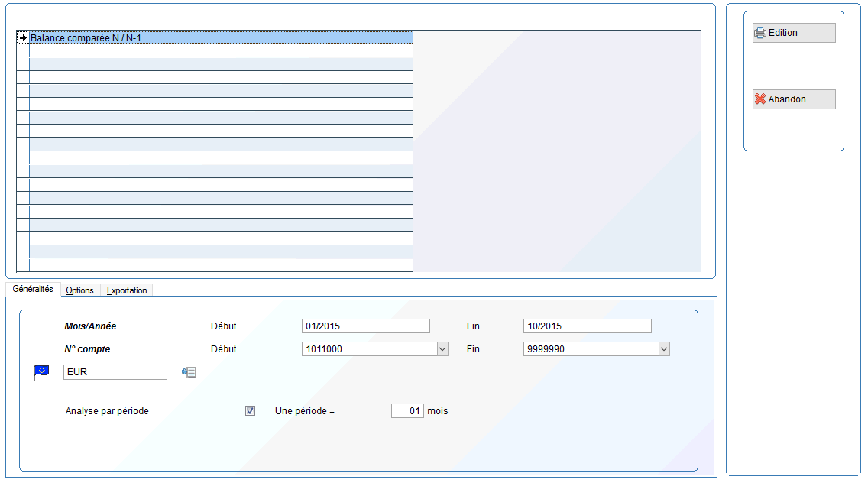Switch to the Options tab
The width and height of the screenshot is (868, 483).
pyautogui.click(x=79, y=290)
